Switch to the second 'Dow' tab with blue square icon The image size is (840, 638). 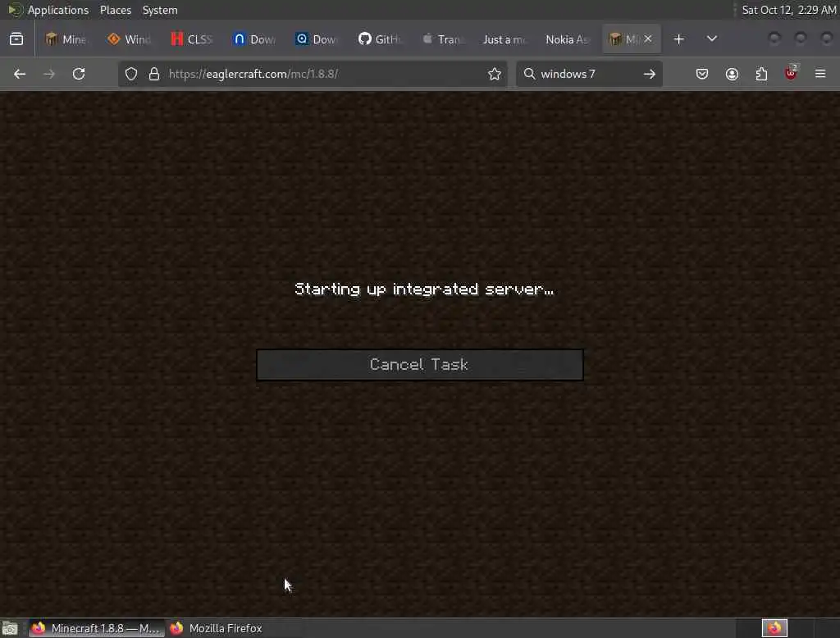click(317, 39)
